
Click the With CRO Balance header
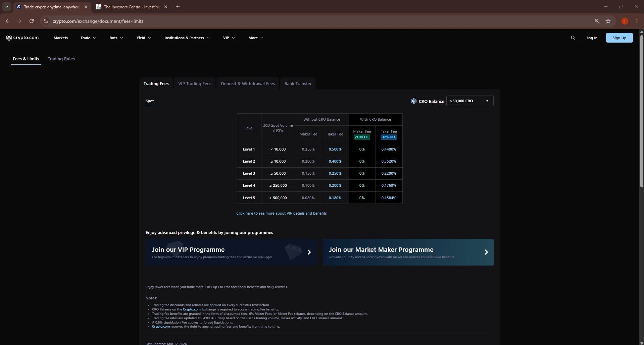tap(375, 119)
